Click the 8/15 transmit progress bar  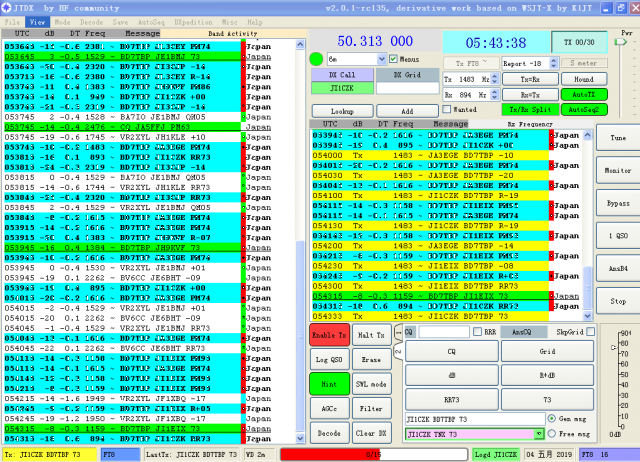(374, 454)
